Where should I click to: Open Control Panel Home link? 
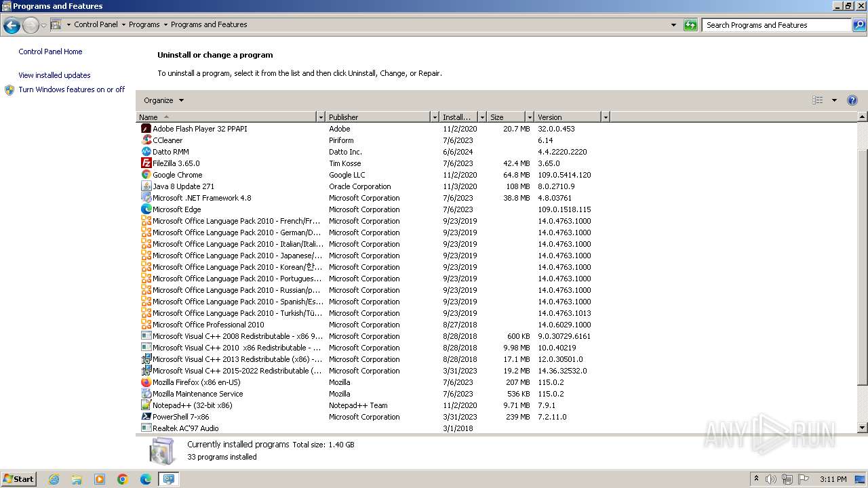coord(50,52)
